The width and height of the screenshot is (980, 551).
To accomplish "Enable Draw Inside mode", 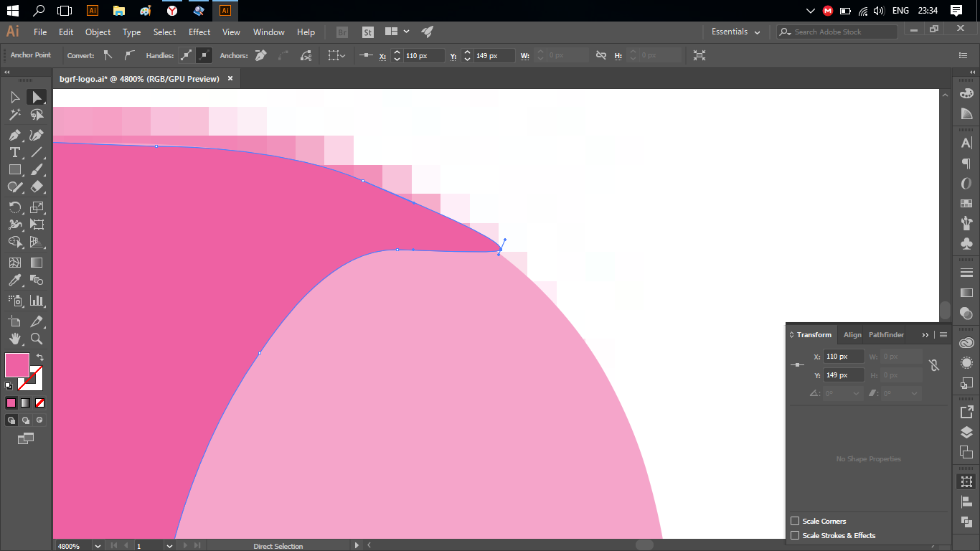I will 39,420.
